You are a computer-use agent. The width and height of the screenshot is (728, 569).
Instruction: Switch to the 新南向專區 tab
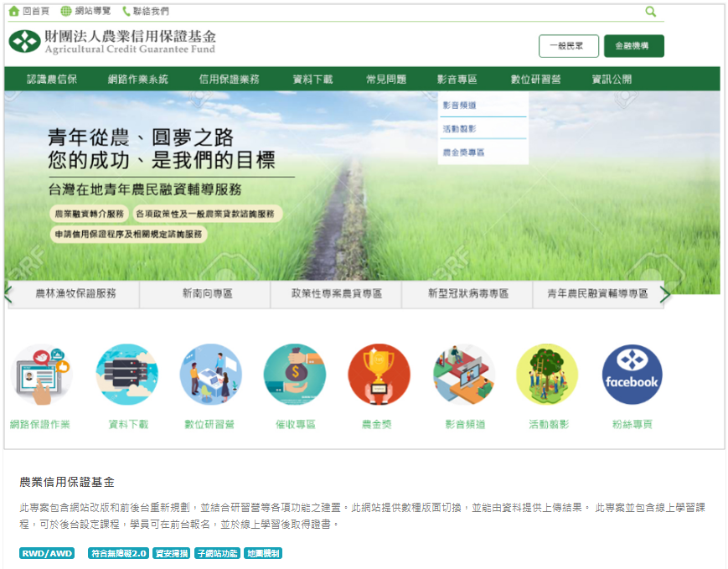point(207,294)
